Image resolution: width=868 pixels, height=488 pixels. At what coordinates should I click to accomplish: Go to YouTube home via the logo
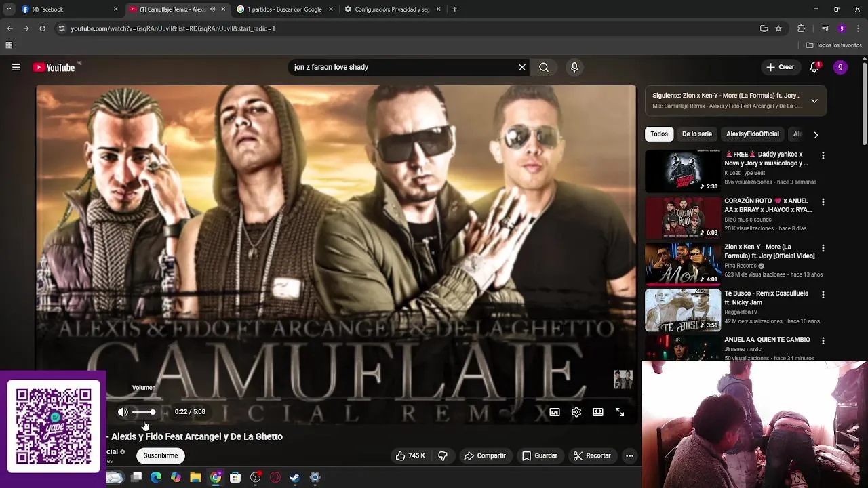tap(54, 67)
